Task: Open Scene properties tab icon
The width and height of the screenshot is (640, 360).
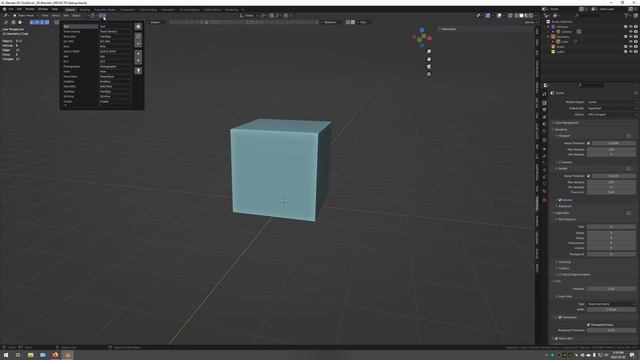Action: tap(544, 124)
